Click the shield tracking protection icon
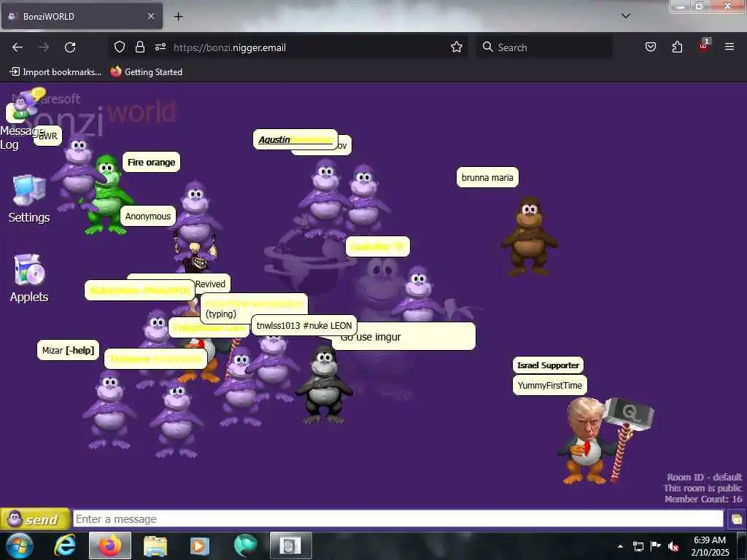The height and width of the screenshot is (560, 747). pyautogui.click(x=120, y=47)
